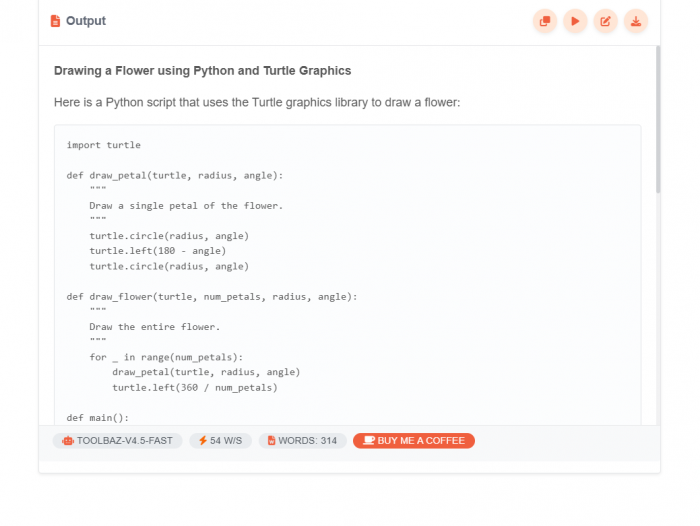The width and height of the screenshot is (700, 526).
Task: Click the document icon beside Output title
Action: [x=55, y=21]
